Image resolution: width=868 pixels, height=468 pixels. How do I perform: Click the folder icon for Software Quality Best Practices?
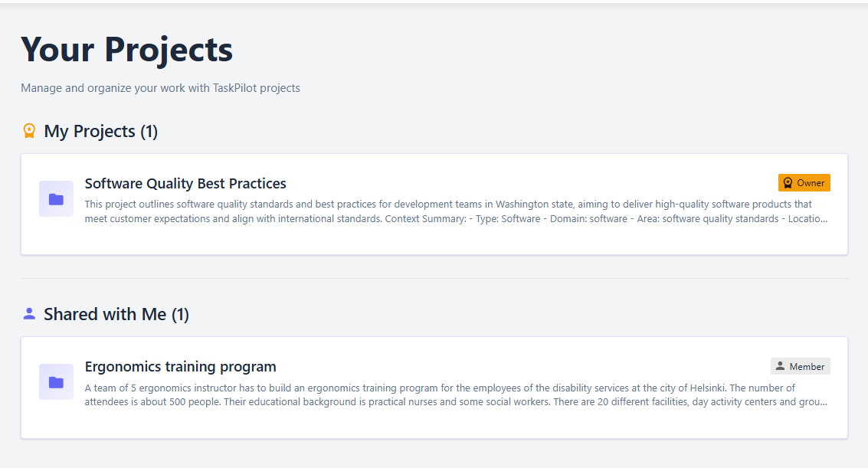tap(56, 199)
